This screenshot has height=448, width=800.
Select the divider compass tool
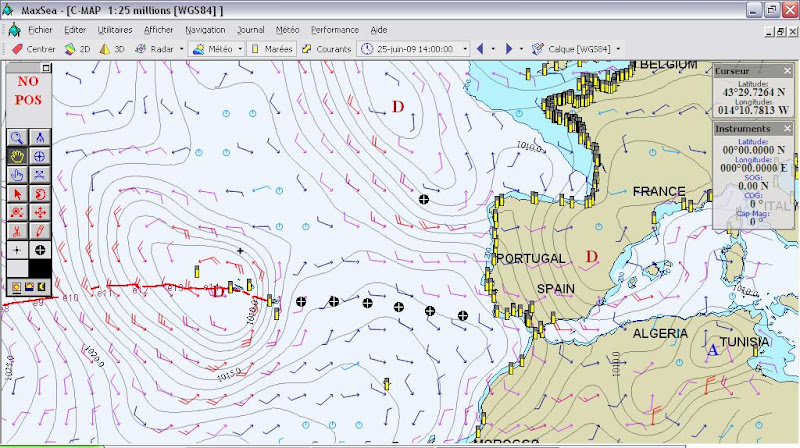(40, 137)
